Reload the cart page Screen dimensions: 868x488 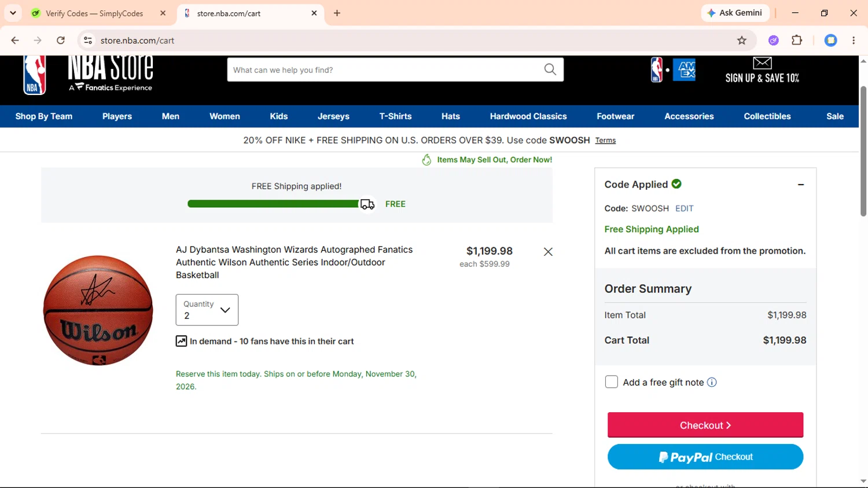click(61, 41)
